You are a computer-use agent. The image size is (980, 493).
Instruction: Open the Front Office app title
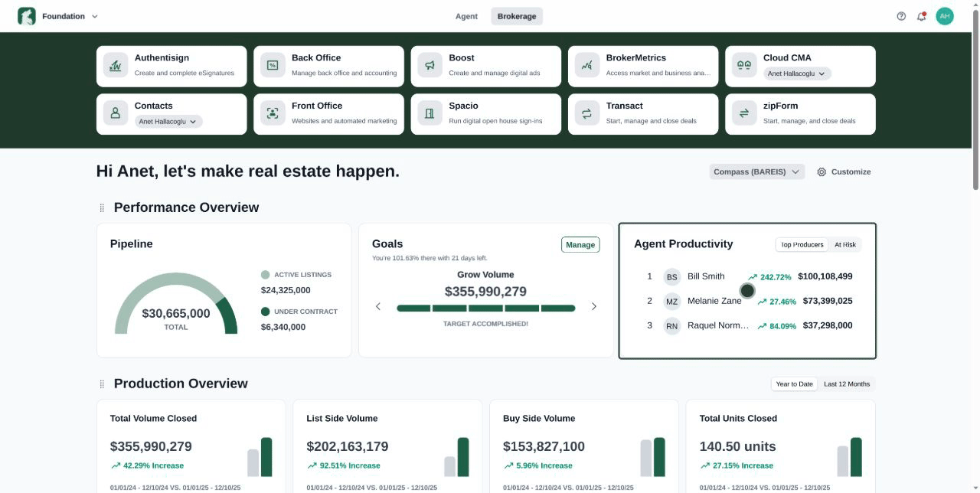coord(317,106)
